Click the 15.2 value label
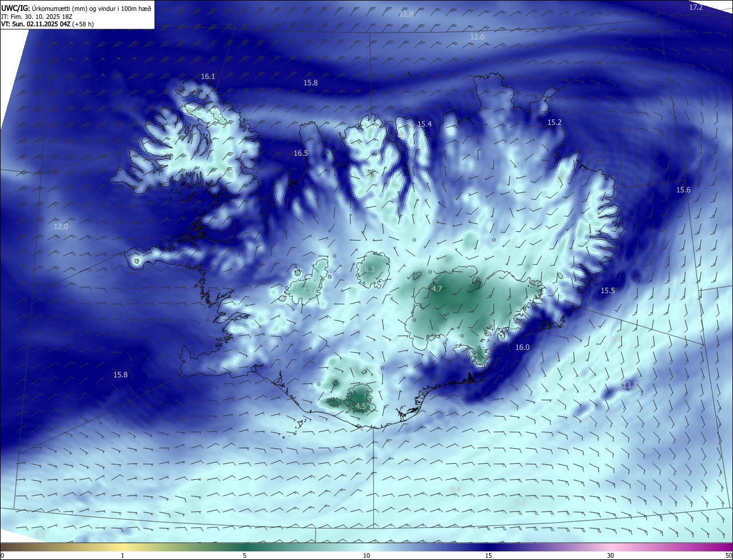Screen dimensions: 733x560 coord(554,122)
